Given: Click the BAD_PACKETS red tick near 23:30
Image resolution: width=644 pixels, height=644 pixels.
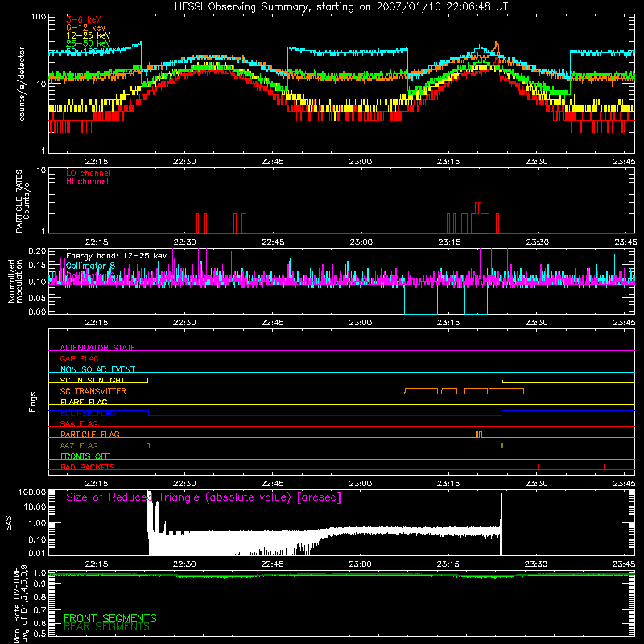Looking at the screenshot, I should point(539,467).
